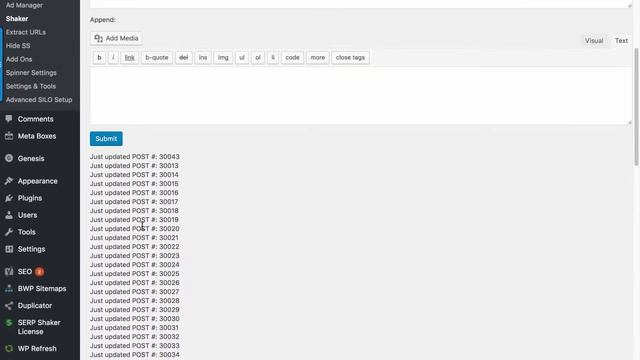Go to Add Ons page
The width and height of the screenshot is (640, 360).
point(19,59)
